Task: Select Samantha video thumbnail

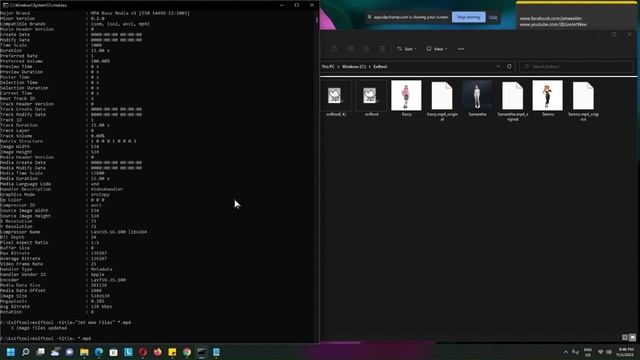Action: point(477,99)
